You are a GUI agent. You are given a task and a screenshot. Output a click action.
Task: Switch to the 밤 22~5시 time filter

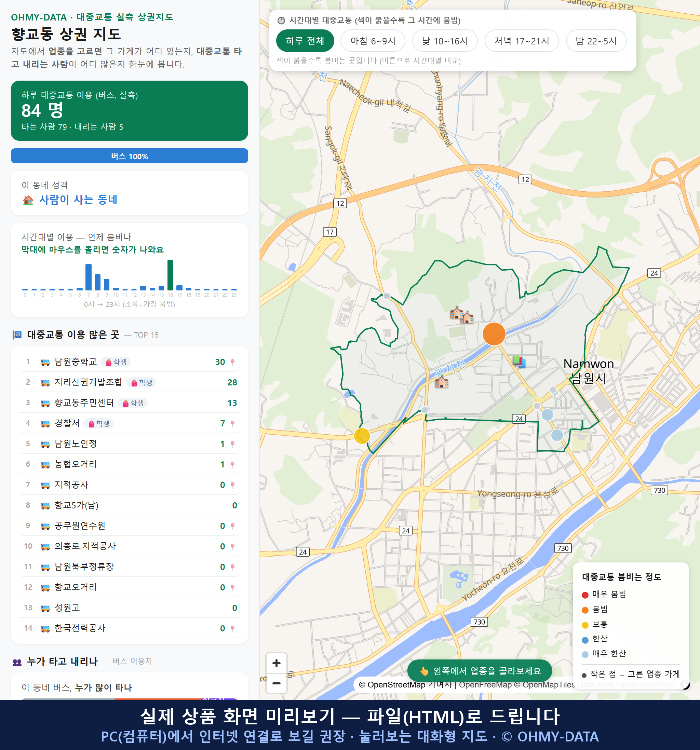coord(596,41)
